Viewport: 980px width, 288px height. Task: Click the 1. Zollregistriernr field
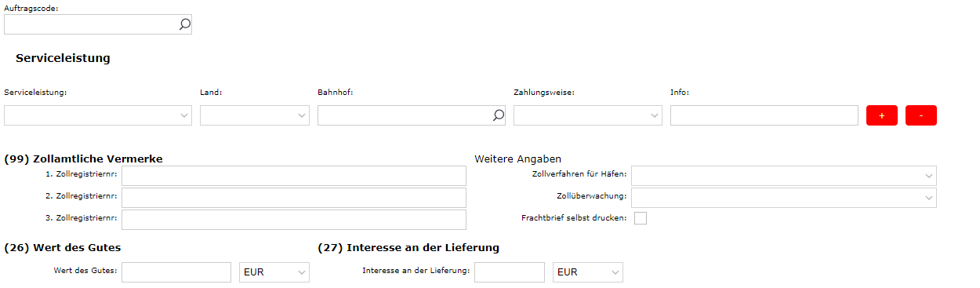[x=294, y=175]
